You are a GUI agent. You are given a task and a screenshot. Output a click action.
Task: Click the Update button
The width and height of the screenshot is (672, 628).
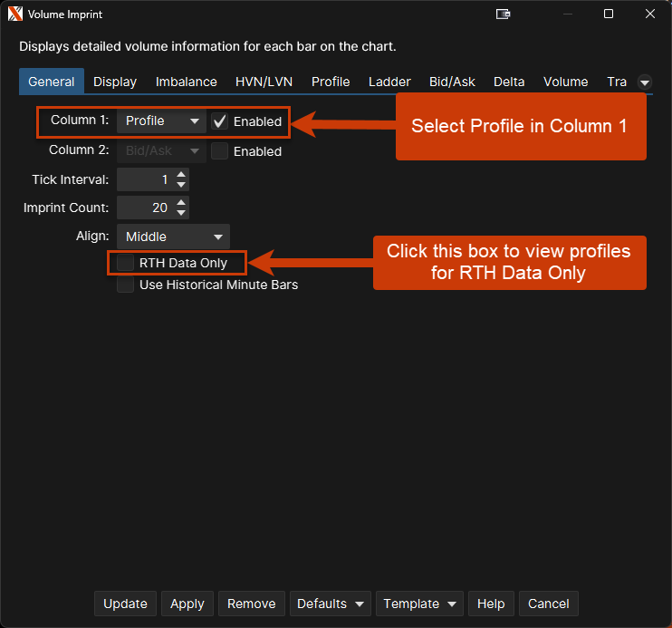[x=125, y=604]
